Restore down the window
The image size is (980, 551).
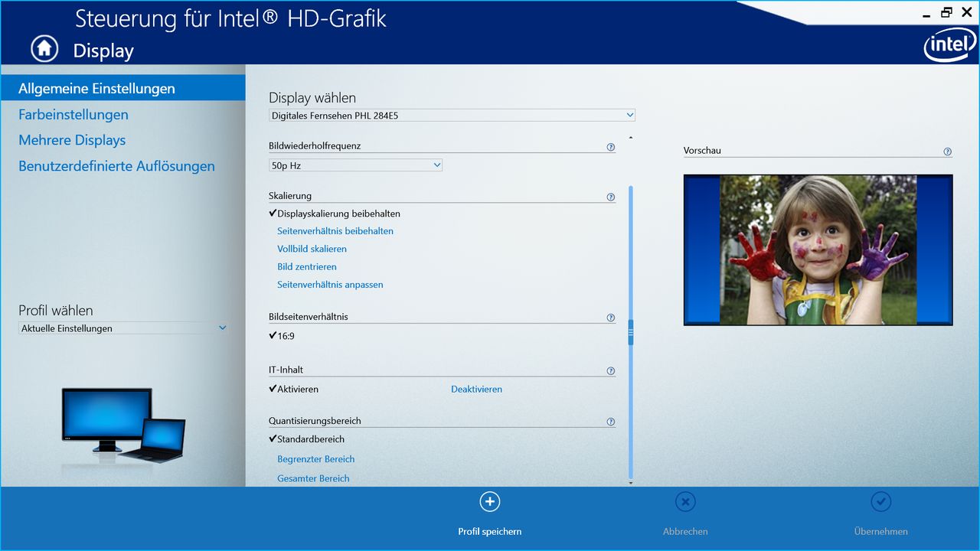pyautogui.click(x=947, y=12)
